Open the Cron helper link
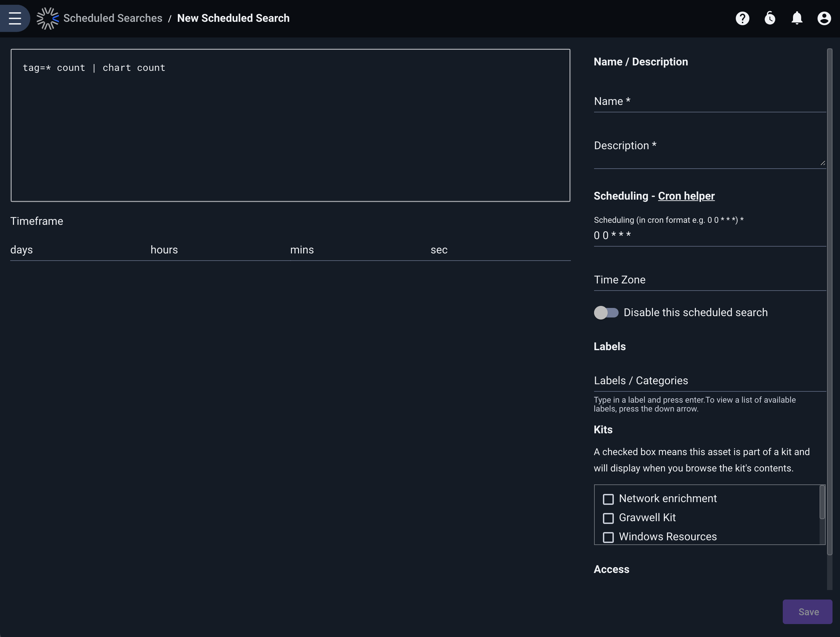 click(686, 196)
